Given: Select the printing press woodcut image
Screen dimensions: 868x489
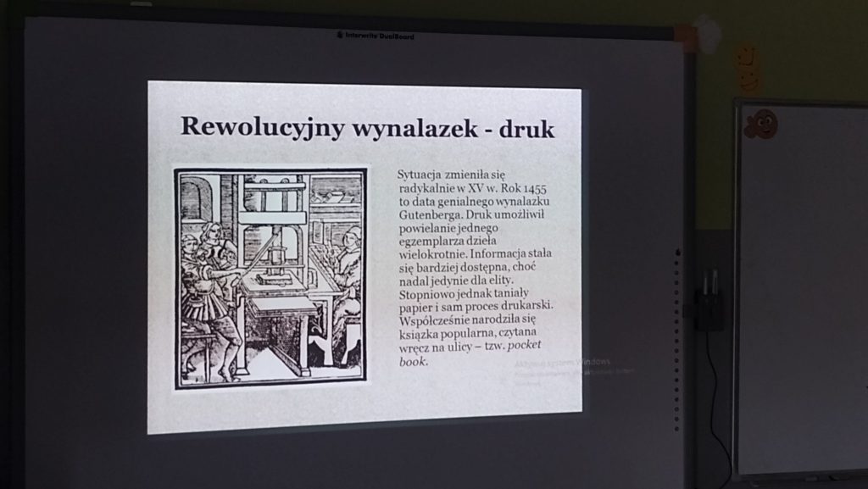Looking at the screenshot, I should [x=270, y=277].
